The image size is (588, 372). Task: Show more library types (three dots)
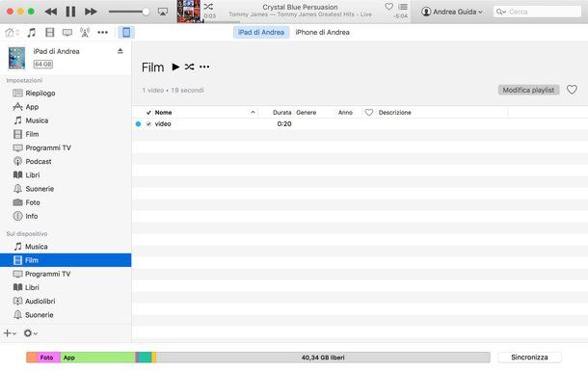pos(102,32)
